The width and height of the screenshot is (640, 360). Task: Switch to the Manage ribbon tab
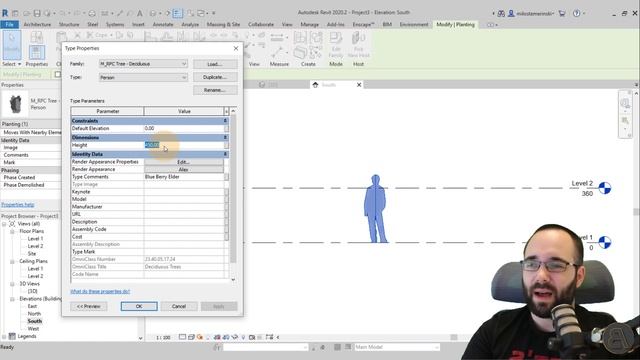[309, 24]
